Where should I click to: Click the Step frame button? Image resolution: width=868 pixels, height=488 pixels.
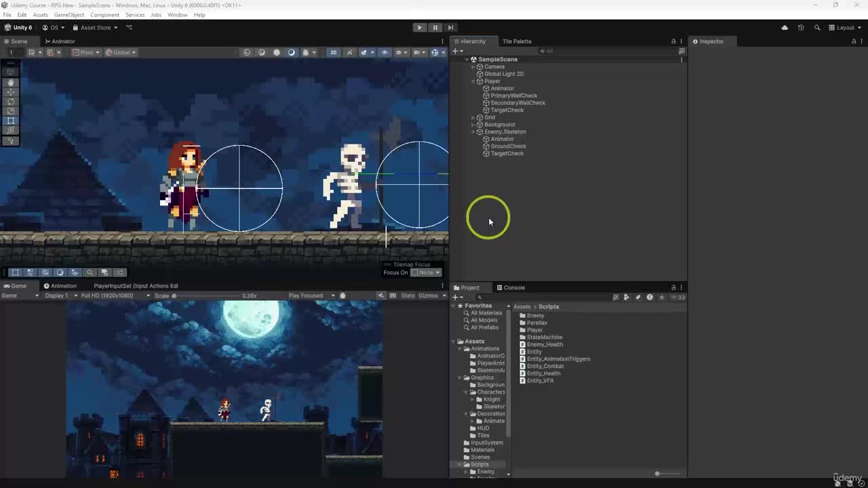[x=450, y=28]
